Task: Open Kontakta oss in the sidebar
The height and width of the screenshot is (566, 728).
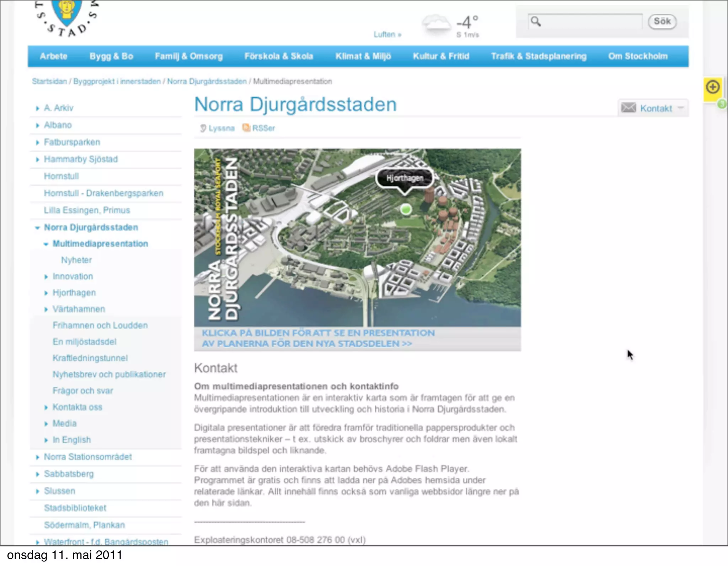Action: click(77, 407)
